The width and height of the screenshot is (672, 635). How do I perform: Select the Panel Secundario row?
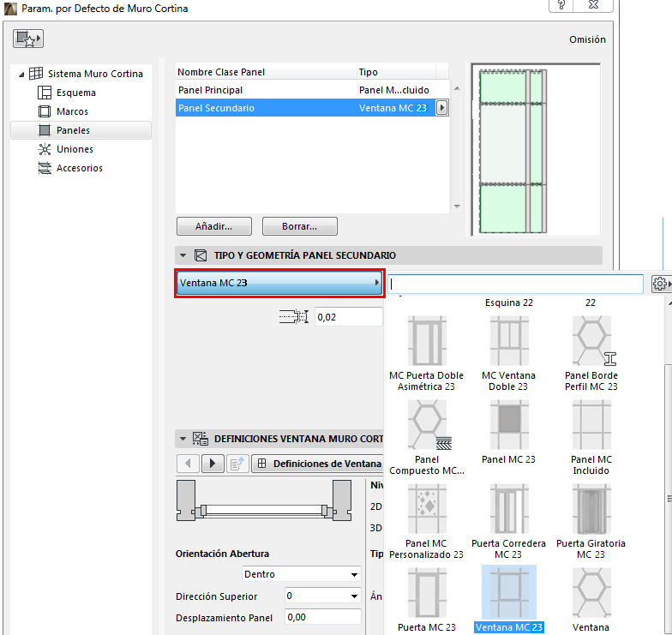point(312,108)
